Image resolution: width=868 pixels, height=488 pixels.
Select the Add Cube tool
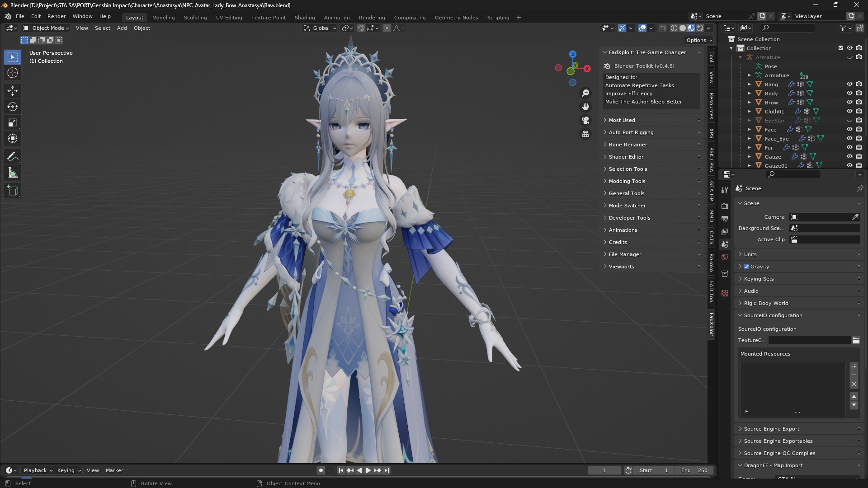13,191
